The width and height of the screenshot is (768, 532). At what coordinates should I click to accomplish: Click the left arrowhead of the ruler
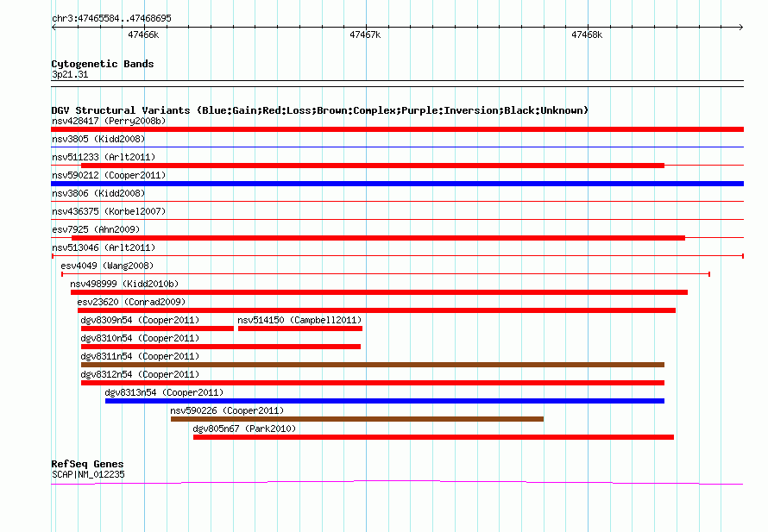(x=54, y=27)
